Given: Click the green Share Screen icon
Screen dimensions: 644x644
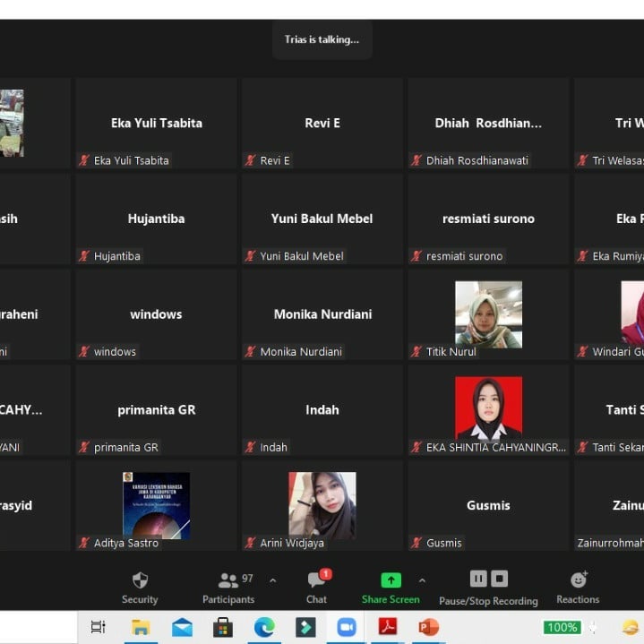Looking at the screenshot, I should coord(391,580).
